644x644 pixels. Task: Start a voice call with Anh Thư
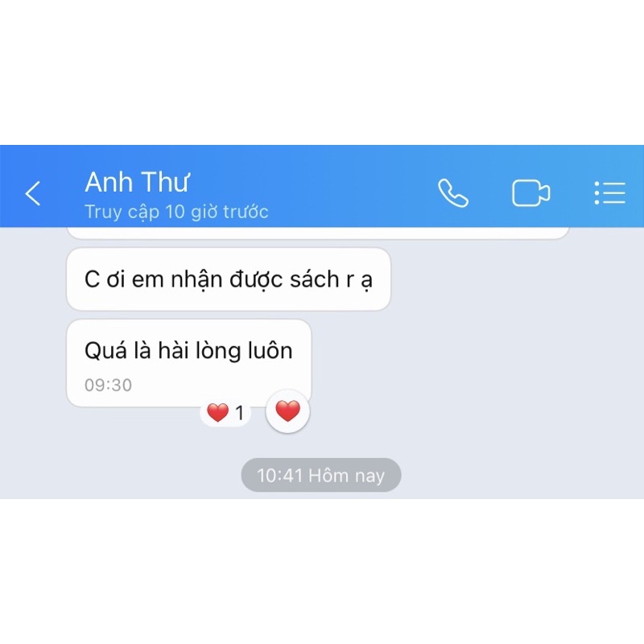point(453,192)
